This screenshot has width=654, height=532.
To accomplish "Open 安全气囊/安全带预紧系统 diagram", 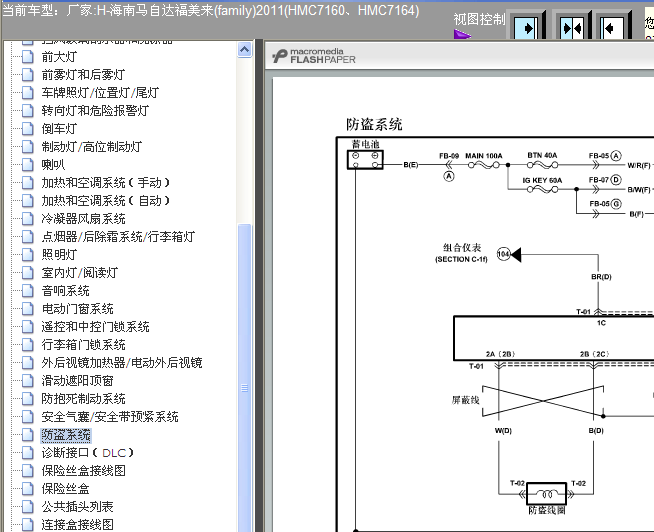I will tap(110, 416).
